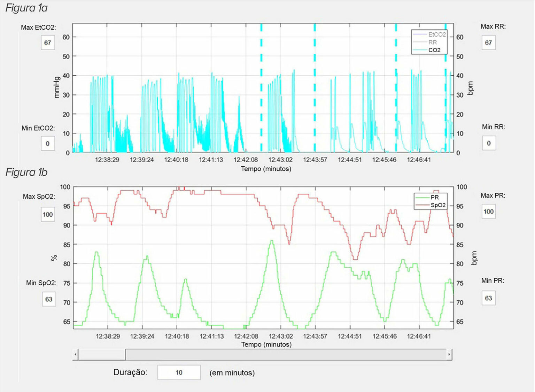Click the RR legend entry
This screenshot has height=392, width=535.
[x=433, y=42]
